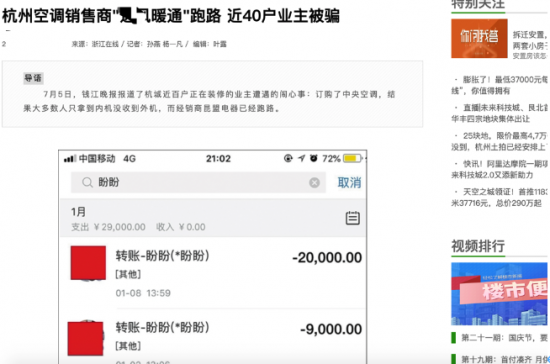Open the link about 最低37000元
Screen dimensions: 550x364
[x=499, y=85]
